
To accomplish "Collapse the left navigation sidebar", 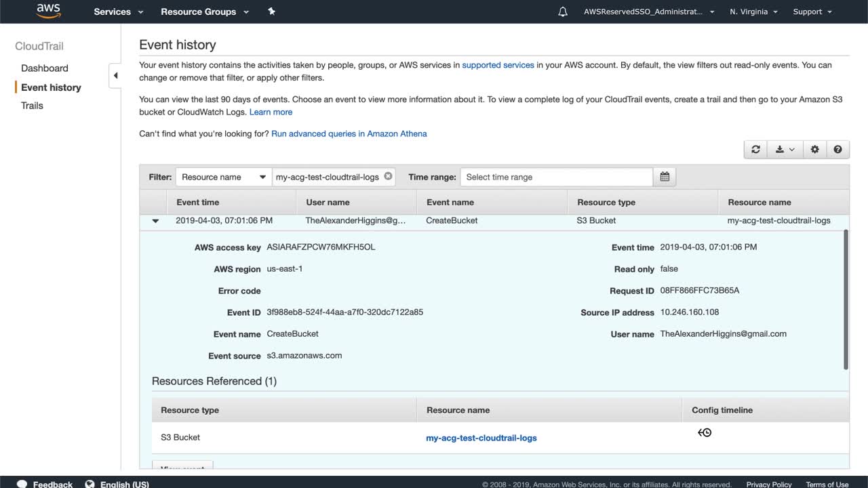I will [115, 75].
